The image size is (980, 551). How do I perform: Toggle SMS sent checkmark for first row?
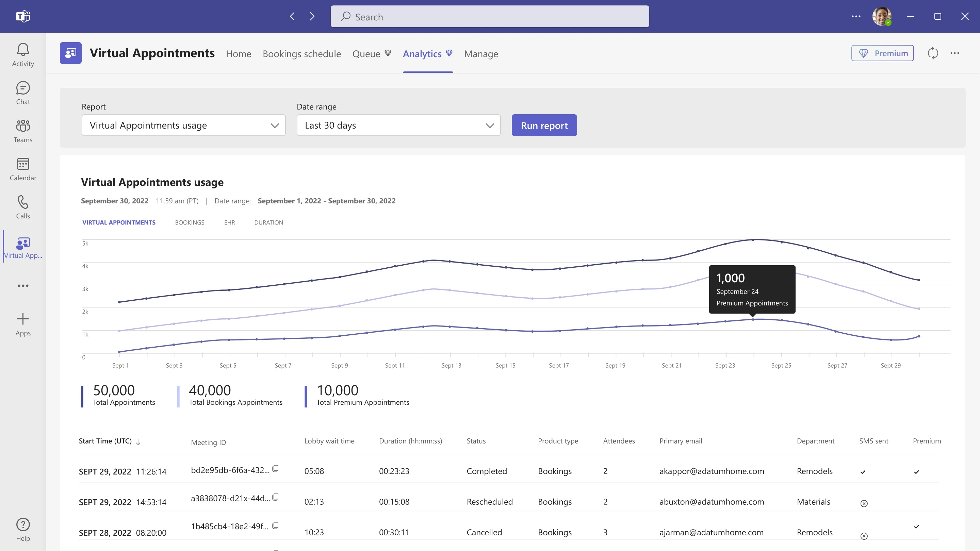[x=863, y=472]
